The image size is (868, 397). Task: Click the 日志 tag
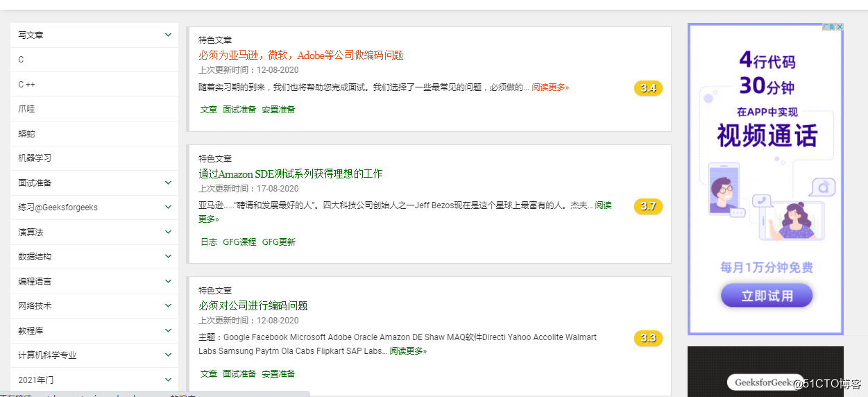click(x=209, y=242)
